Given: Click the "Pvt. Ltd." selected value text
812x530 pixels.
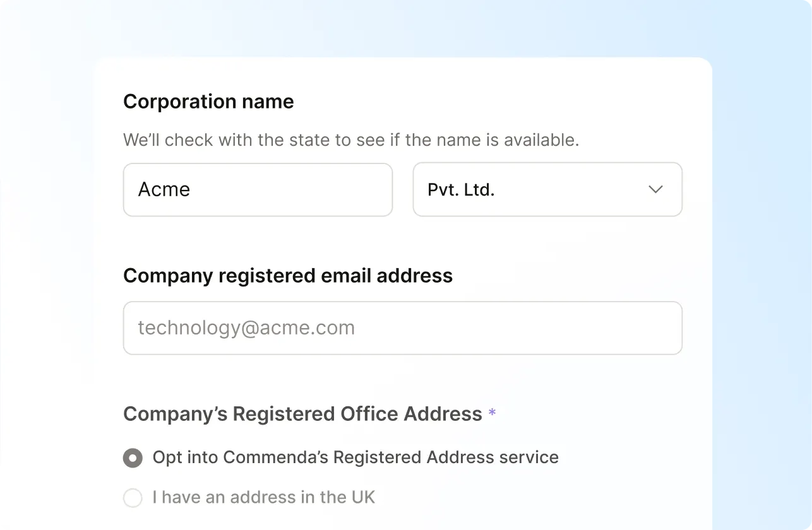Looking at the screenshot, I should [x=461, y=190].
